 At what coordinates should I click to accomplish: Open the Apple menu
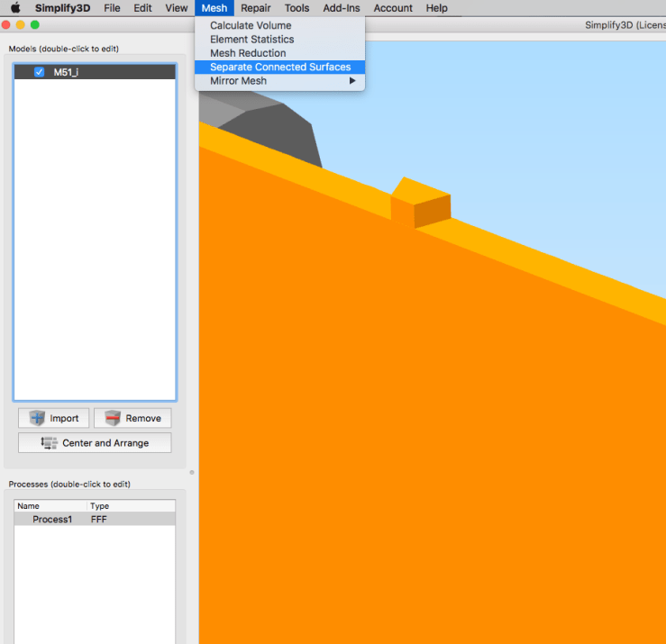15,7
